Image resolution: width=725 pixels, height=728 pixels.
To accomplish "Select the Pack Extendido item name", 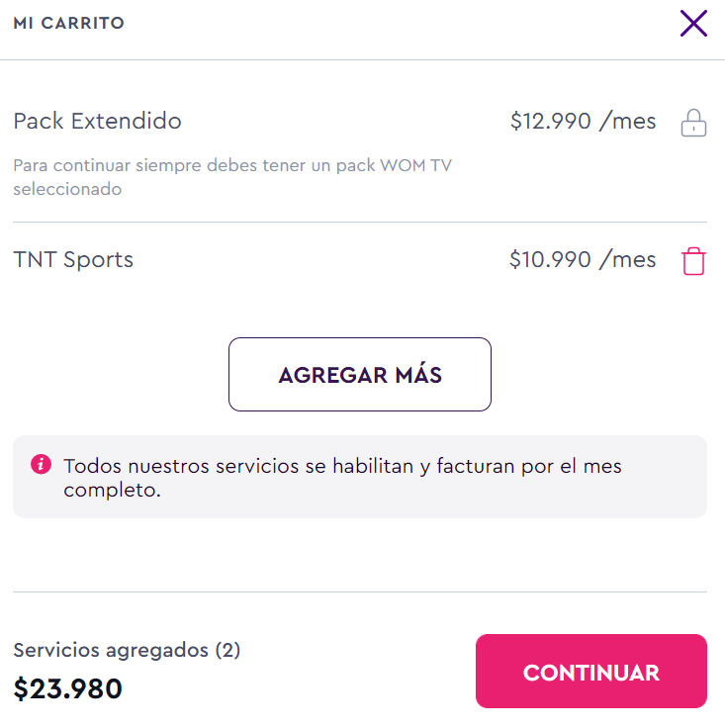I will point(97,122).
